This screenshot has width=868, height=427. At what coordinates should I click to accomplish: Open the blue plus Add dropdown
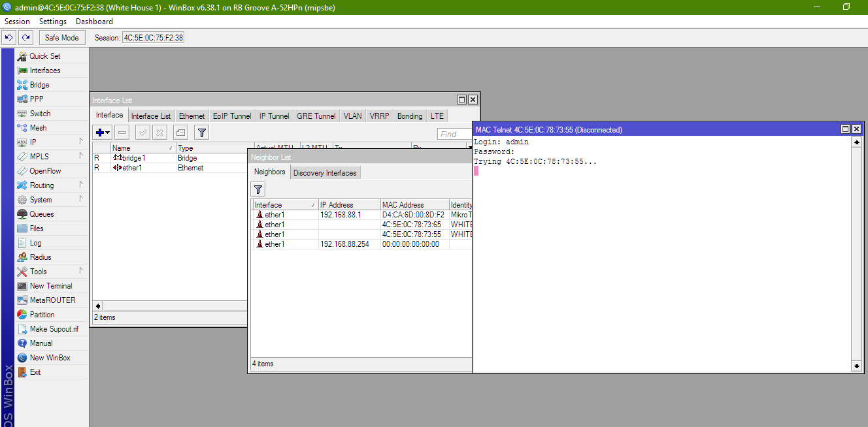pos(103,133)
